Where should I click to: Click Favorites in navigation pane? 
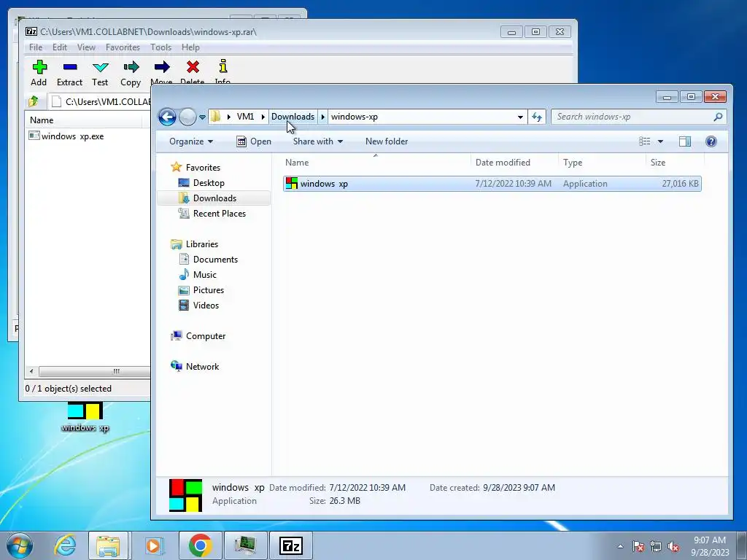click(x=196, y=167)
